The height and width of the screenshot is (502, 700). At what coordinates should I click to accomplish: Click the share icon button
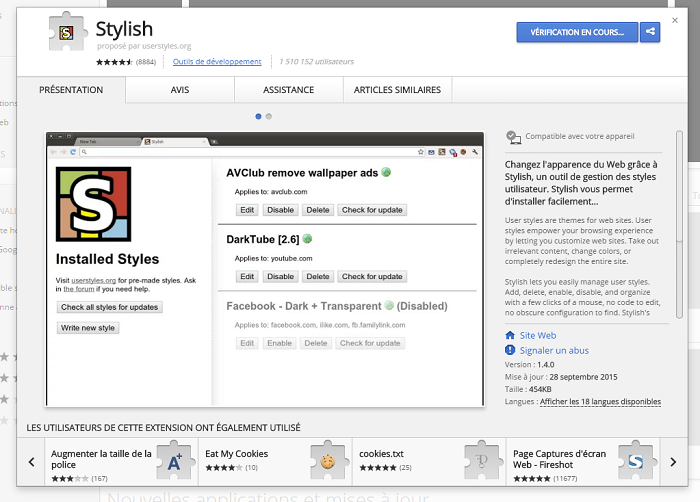point(650,32)
